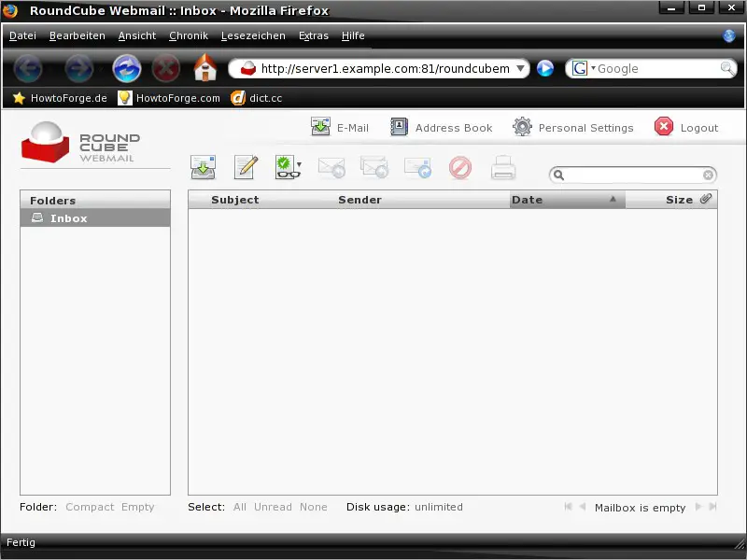Clear the mail search with reset icon
Image resolution: width=747 pixels, height=560 pixels.
tap(708, 175)
